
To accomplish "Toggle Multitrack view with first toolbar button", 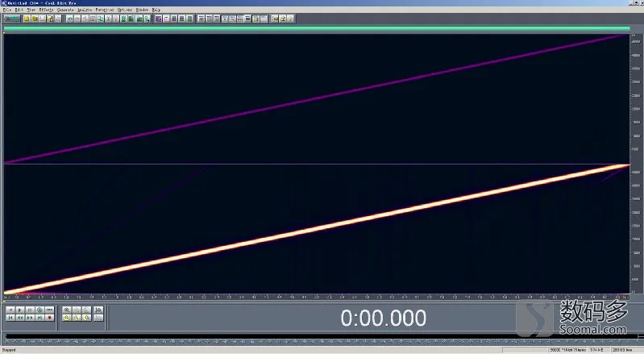I will pyautogui.click(x=12, y=19).
